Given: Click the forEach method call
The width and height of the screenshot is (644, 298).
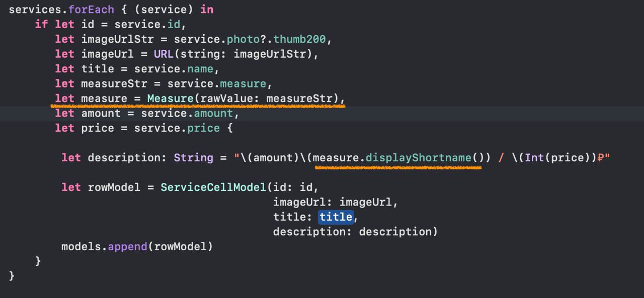Looking at the screenshot, I should (92, 9).
